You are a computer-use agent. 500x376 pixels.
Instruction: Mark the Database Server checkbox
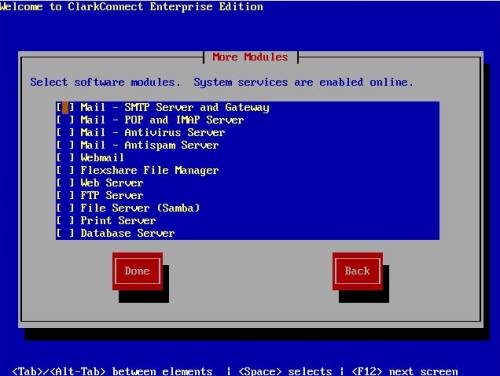point(65,233)
